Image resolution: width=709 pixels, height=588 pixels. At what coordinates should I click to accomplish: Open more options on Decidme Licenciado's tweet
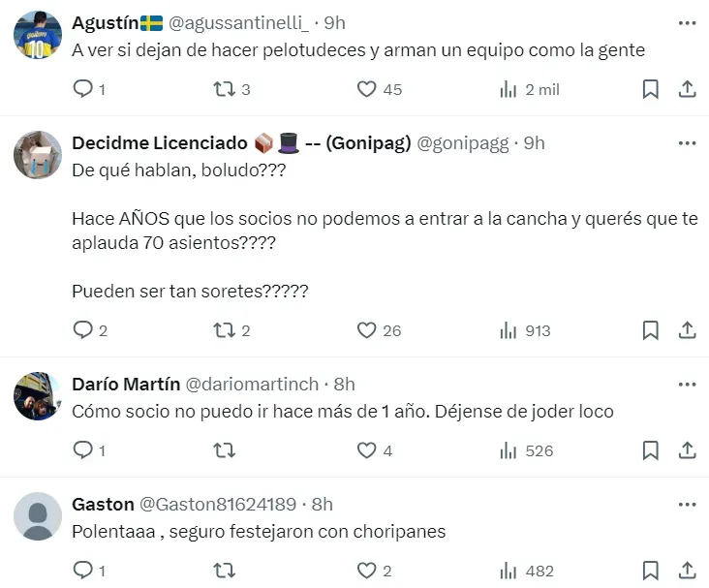click(687, 142)
